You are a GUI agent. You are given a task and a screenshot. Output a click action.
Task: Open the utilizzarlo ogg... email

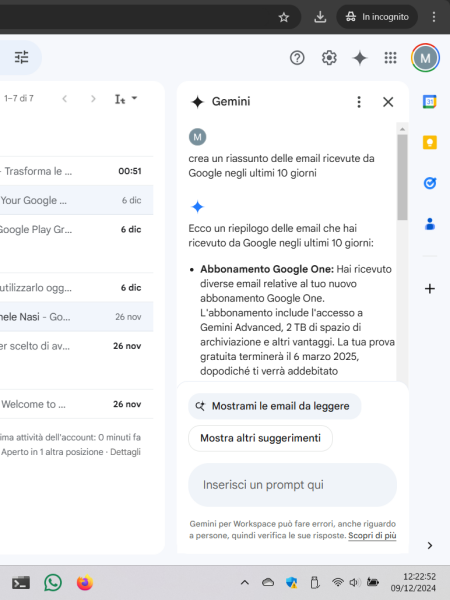(x=77, y=287)
